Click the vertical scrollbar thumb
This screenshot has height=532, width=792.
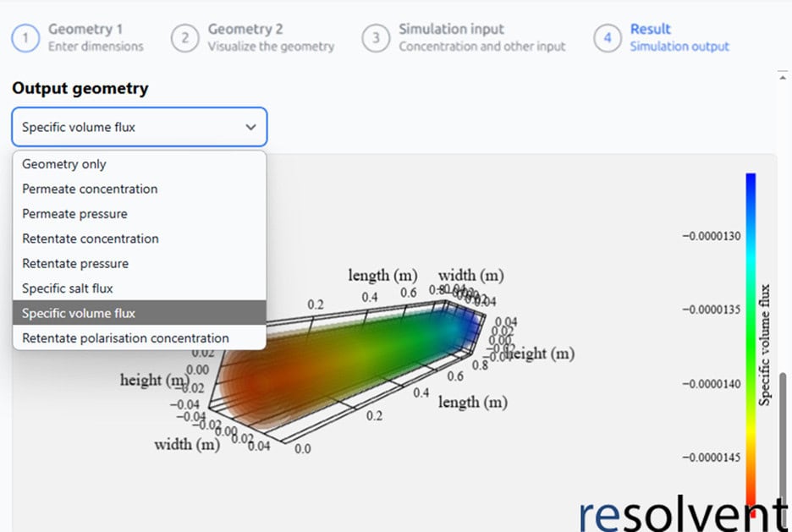(784, 440)
